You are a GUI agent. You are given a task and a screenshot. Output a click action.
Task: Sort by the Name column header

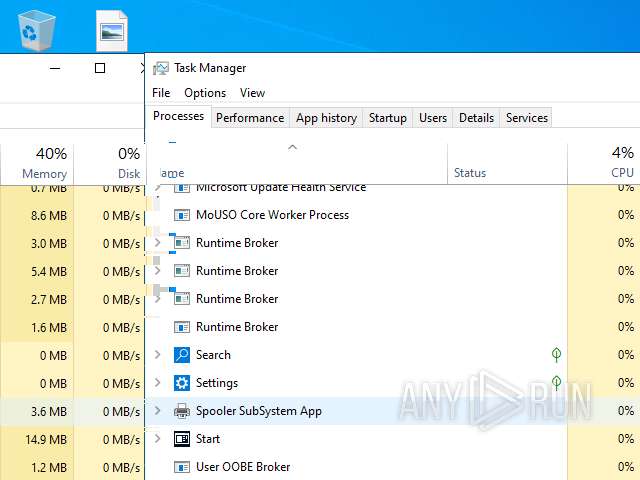pos(297,164)
